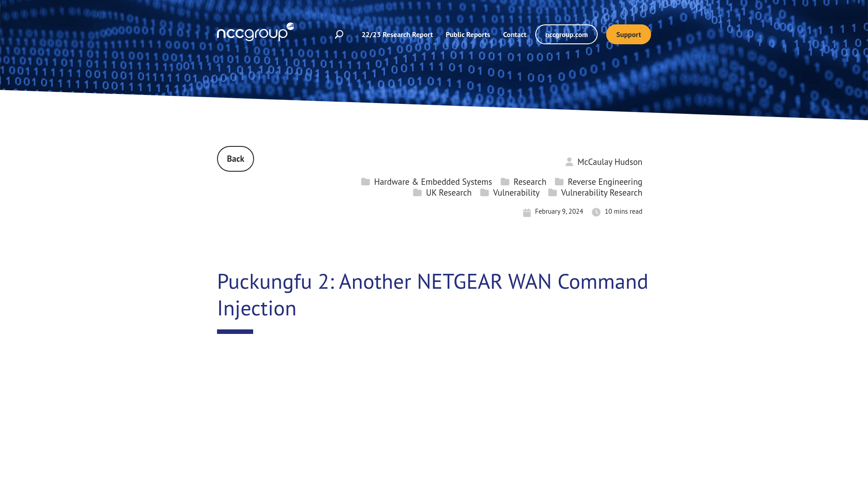Click the Back button
This screenshot has width=868, height=488.
[236, 159]
